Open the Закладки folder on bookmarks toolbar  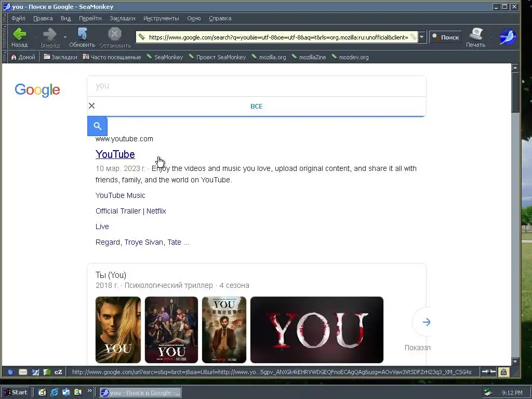click(60, 57)
